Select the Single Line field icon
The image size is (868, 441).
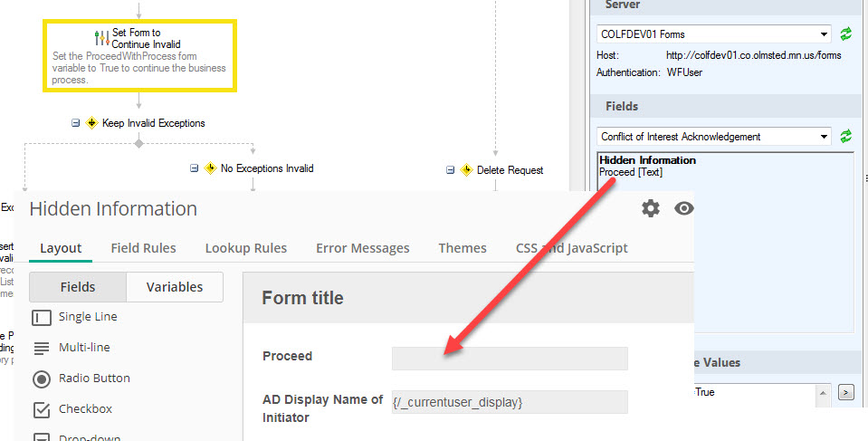[42, 318]
